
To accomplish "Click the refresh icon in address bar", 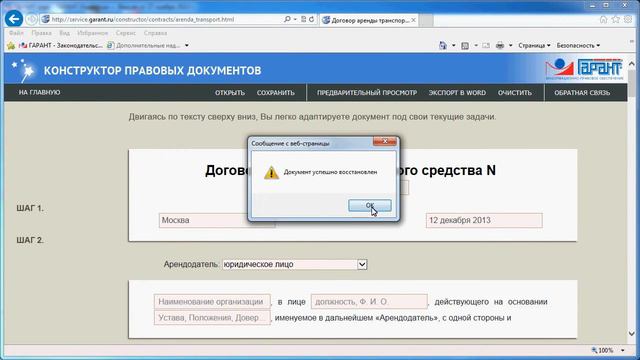I will [311, 19].
